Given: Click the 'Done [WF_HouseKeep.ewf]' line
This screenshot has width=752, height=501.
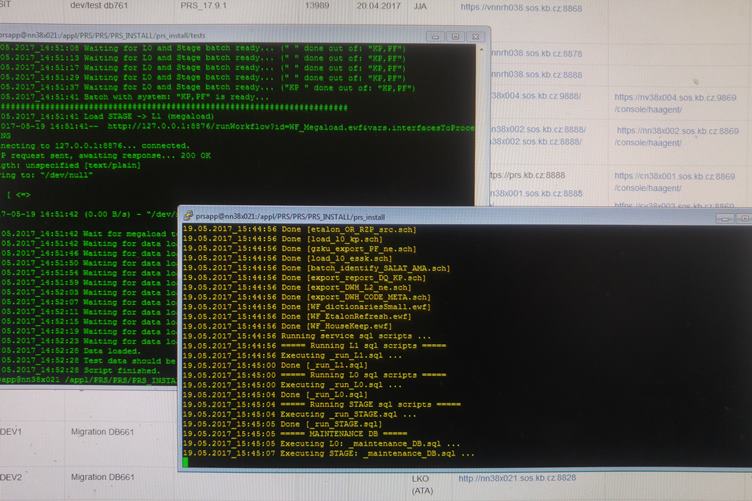Looking at the screenshot, I should click(287, 326).
